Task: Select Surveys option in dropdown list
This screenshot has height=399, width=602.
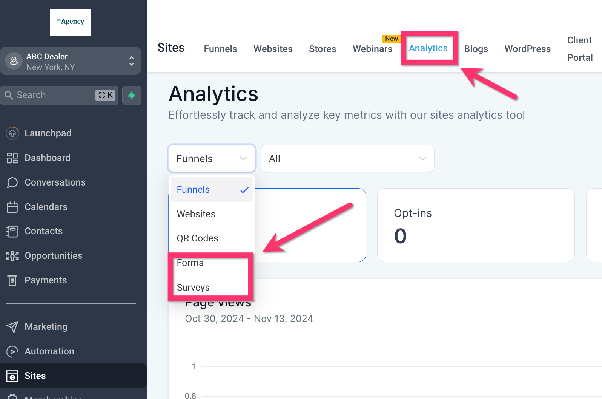Action: pos(212,288)
